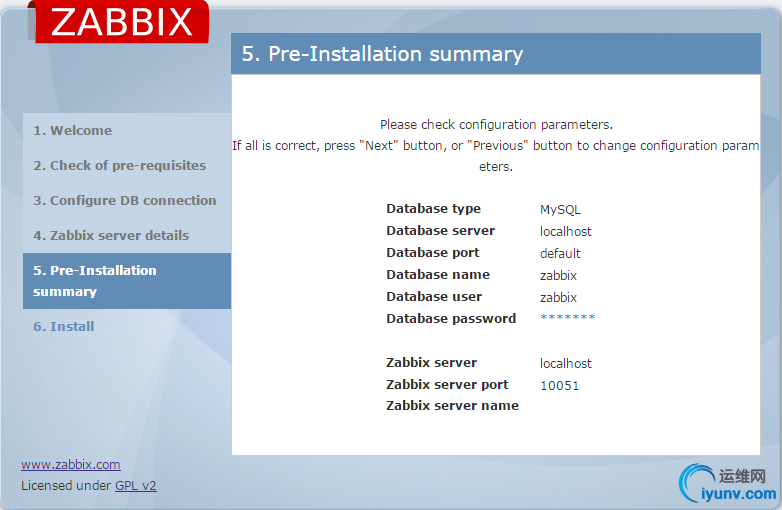Click the iyunv.com watermark logo
Image resolution: width=782 pixels, height=510 pixels.
tap(728, 483)
